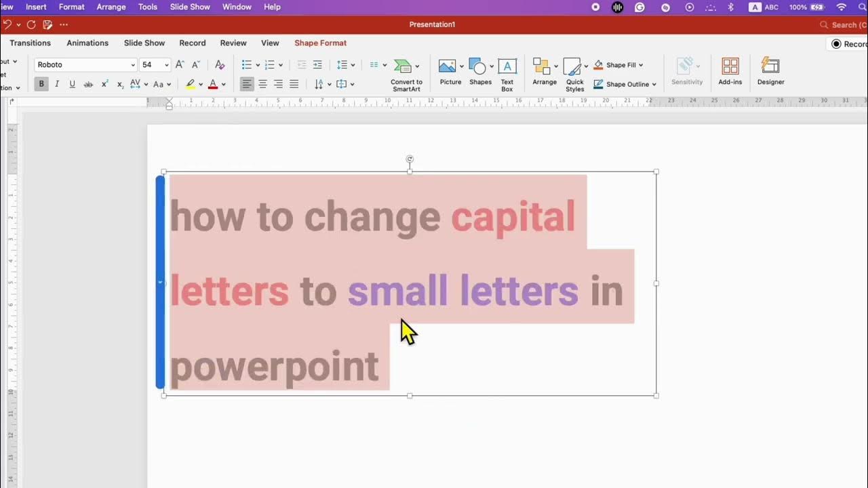Open the Add-ins button
The height and width of the screenshot is (488, 868).
pos(730,73)
